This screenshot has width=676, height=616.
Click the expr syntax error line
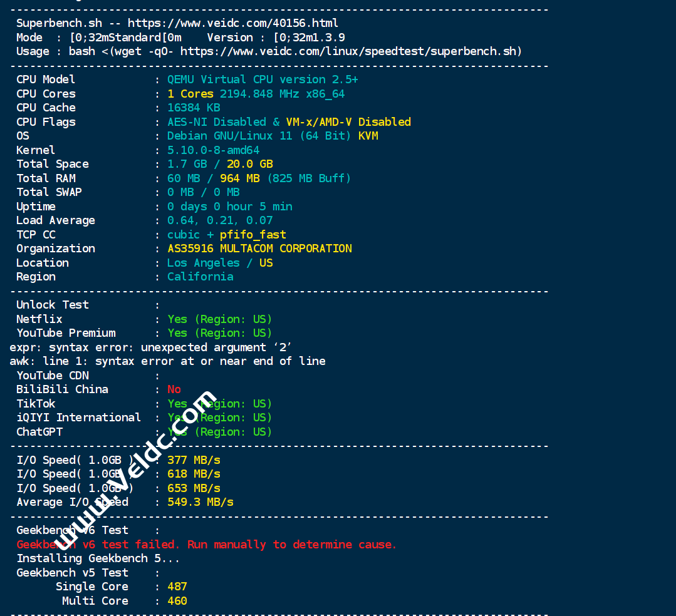coord(150,347)
